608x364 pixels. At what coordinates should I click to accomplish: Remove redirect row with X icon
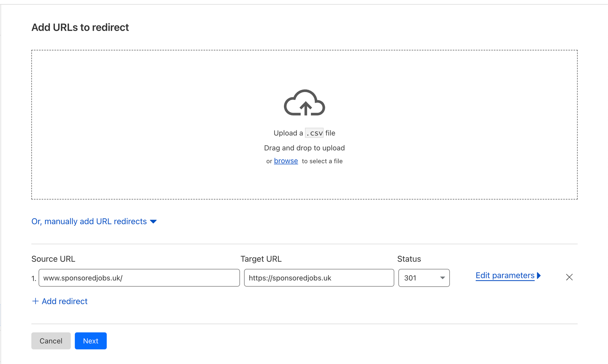click(x=569, y=277)
